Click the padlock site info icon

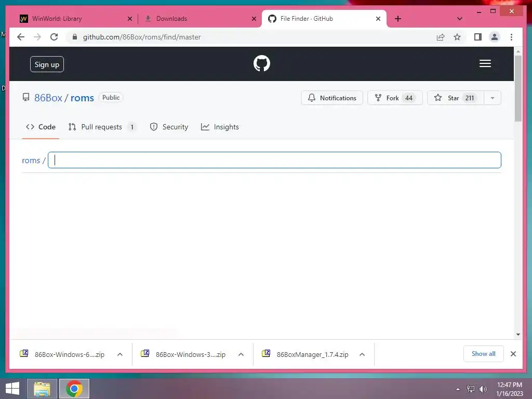75,37
